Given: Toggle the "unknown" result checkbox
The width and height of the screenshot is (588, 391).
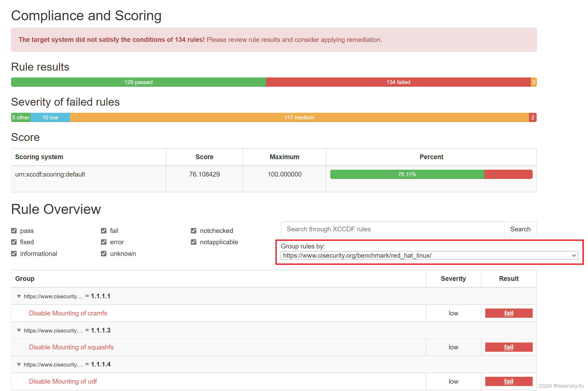Looking at the screenshot, I should tap(104, 253).
